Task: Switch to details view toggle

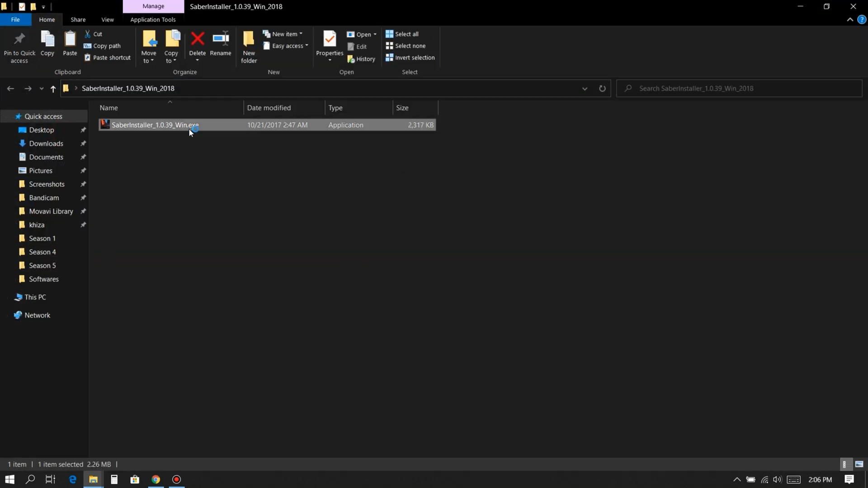Action: click(x=844, y=464)
